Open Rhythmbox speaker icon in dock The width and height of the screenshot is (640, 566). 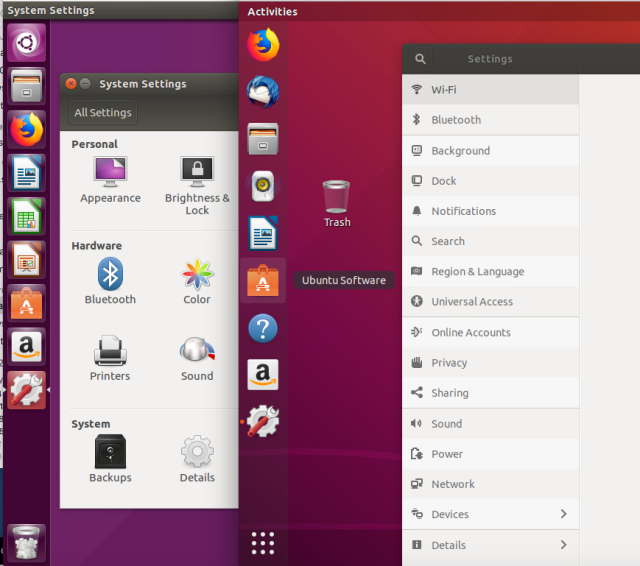point(263,185)
